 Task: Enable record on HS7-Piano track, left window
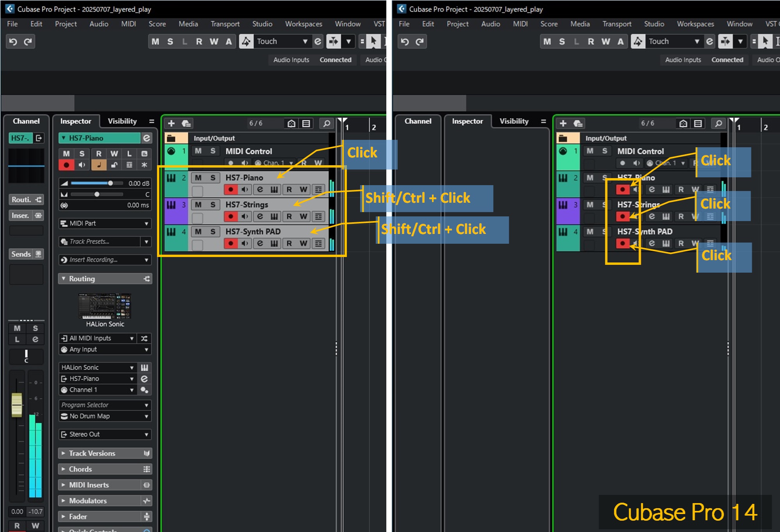click(230, 189)
